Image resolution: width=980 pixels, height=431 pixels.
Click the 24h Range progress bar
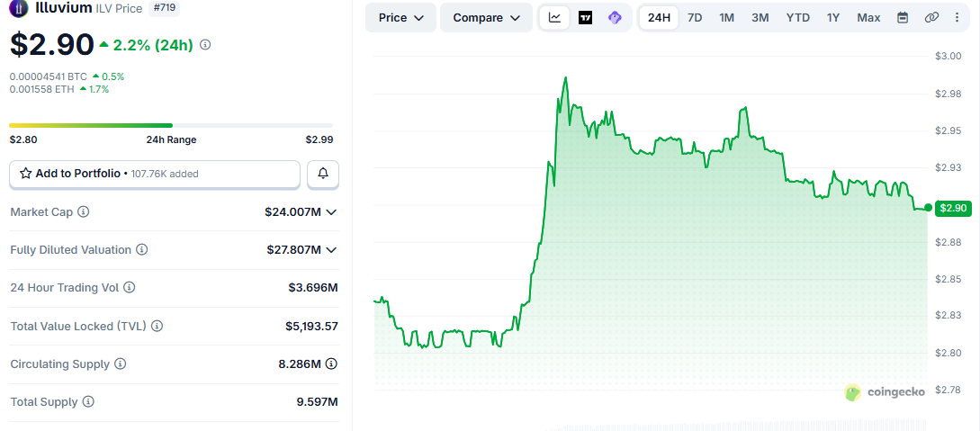171,126
